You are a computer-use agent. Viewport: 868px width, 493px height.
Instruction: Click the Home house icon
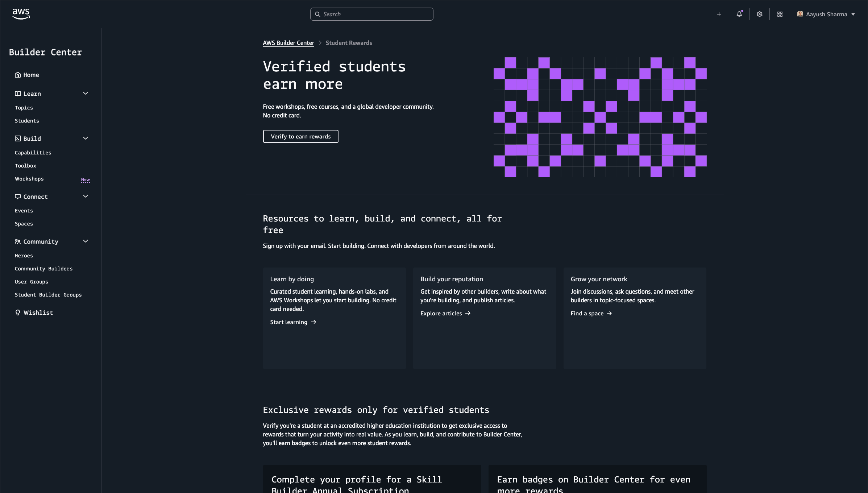click(18, 75)
